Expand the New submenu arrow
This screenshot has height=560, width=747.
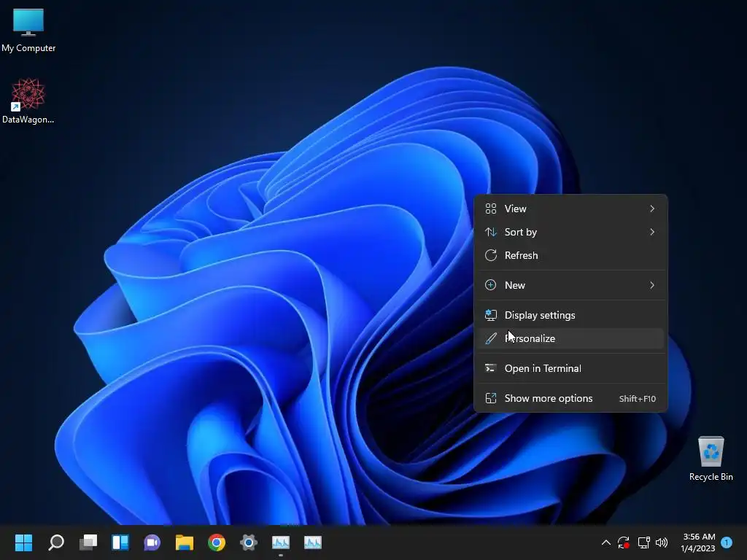pos(652,285)
